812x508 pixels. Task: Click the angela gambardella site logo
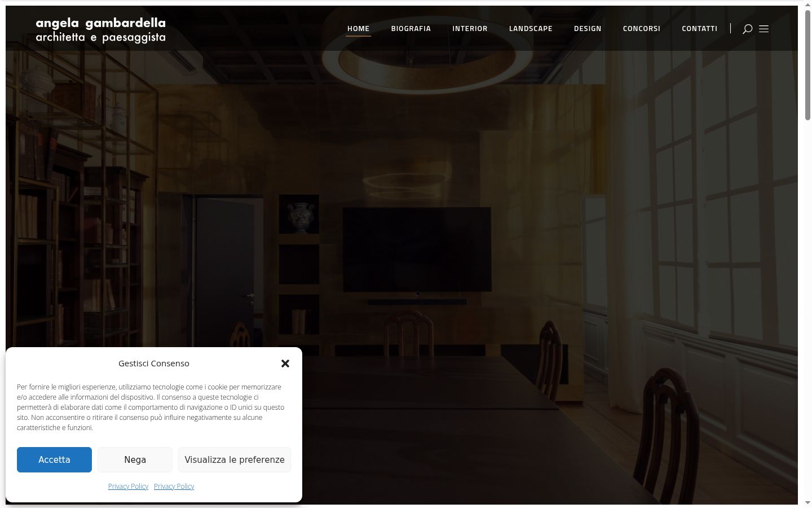point(101,30)
